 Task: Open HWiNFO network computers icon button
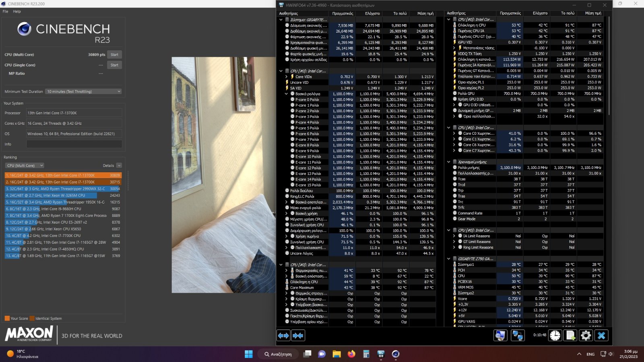click(x=518, y=335)
